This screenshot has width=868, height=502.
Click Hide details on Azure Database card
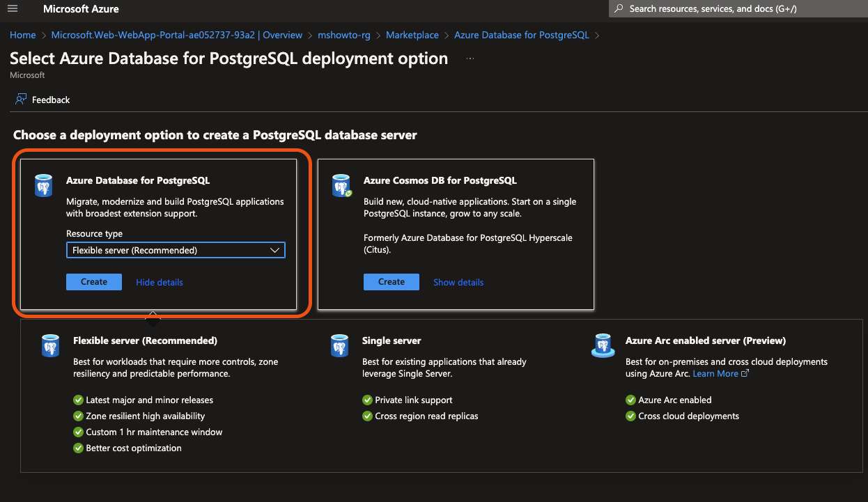click(160, 282)
